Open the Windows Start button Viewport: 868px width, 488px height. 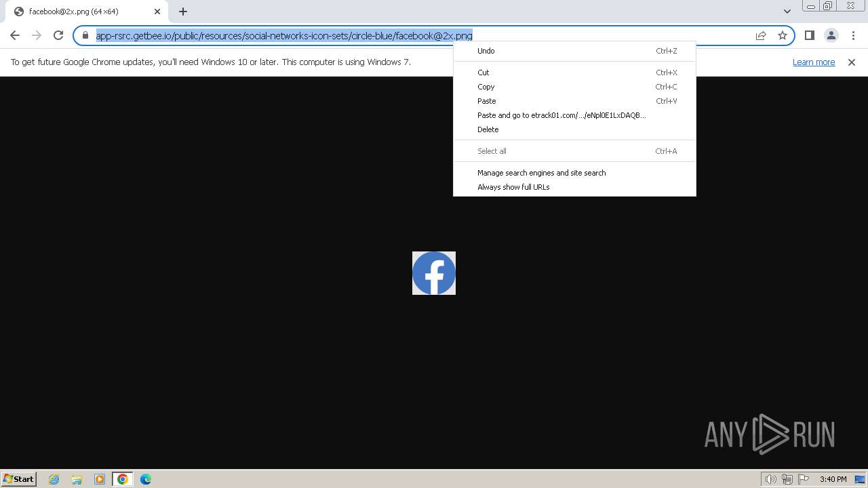pyautogui.click(x=19, y=479)
